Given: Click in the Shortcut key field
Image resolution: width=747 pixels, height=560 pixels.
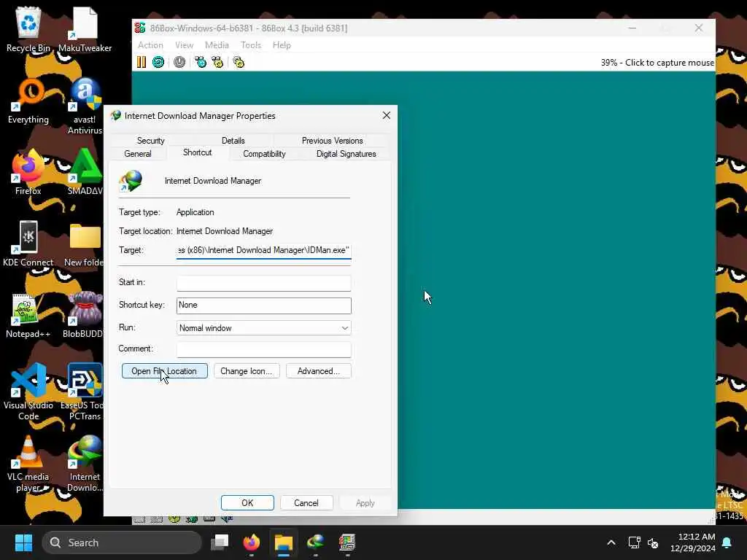Looking at the screenshot, I should pos(263,306).
